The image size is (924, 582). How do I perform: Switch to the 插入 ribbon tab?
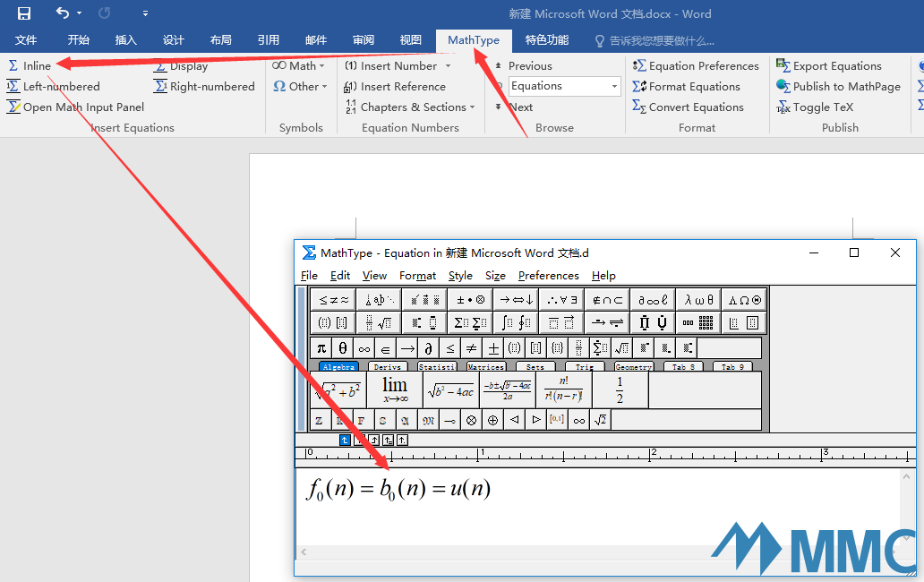(x=126, y=40)
